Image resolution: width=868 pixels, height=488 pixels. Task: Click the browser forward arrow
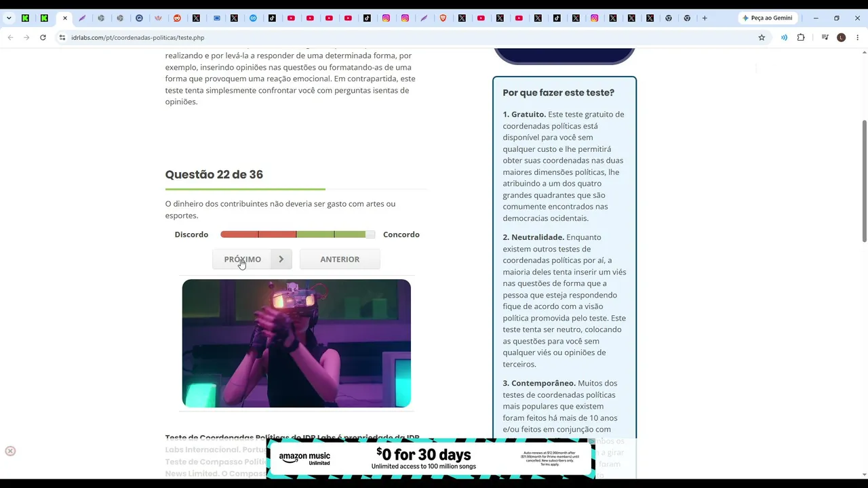[x=26, y=37]
